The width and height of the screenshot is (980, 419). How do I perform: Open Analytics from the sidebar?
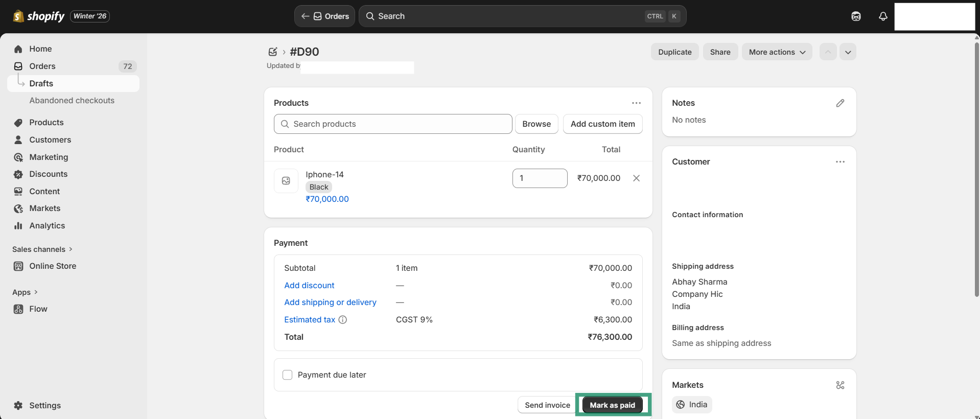pos(47,226)
